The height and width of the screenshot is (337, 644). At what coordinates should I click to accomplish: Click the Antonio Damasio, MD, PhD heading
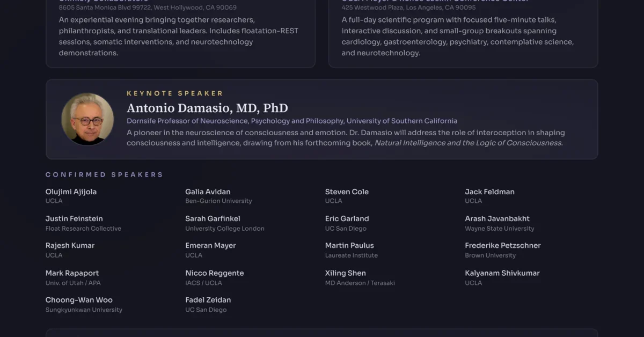(x=207, y=108)
